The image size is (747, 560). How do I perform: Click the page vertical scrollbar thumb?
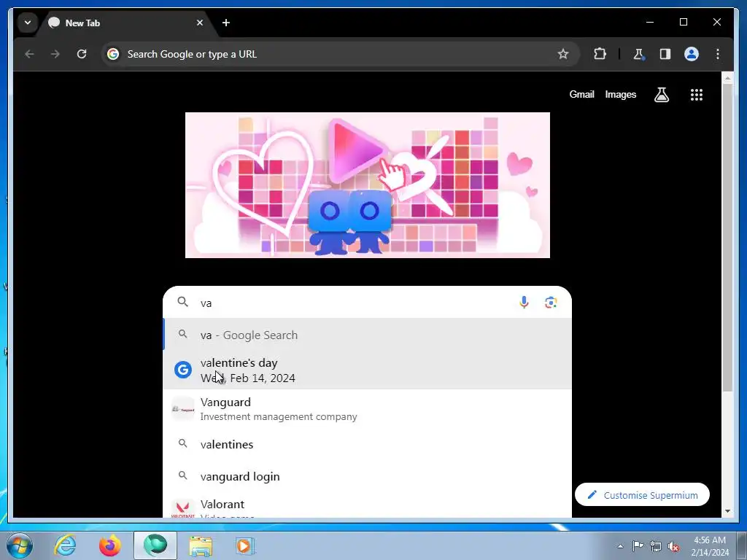click(x=727, y=238)
